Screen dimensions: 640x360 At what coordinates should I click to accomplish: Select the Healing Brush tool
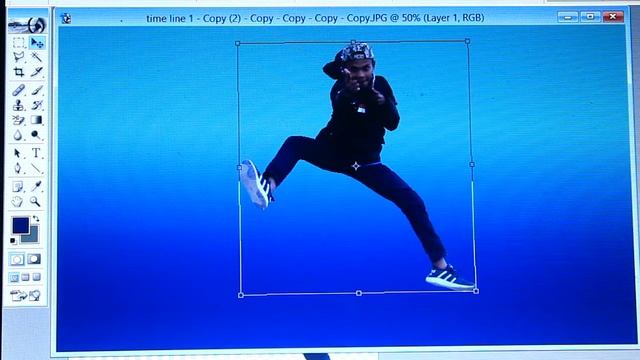(18, 90)
